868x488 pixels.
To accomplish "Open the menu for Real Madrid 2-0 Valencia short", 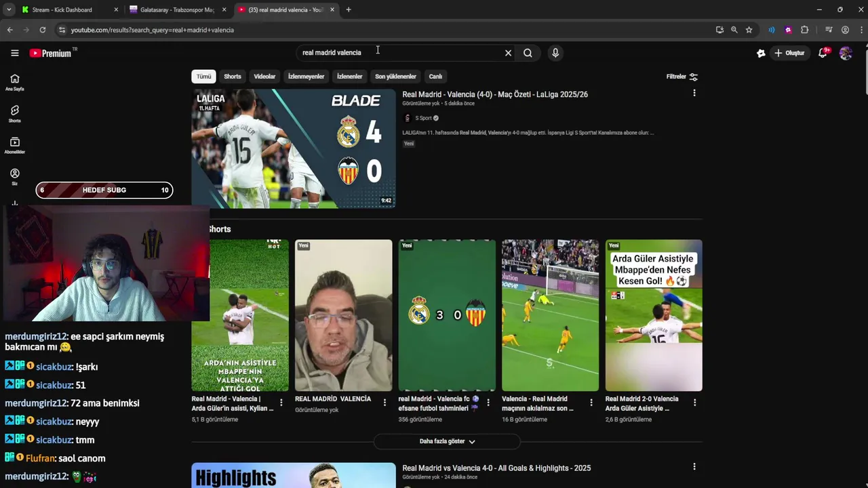I will (694, 403).
